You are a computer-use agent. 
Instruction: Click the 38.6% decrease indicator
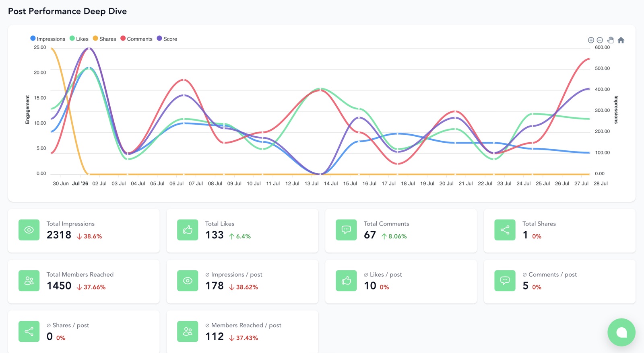(x=89, y=236)
